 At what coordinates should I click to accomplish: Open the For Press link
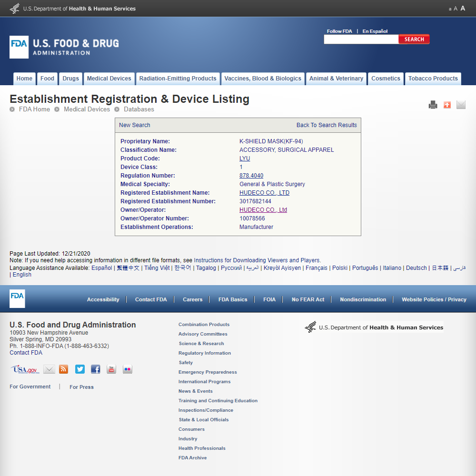coord(81,387)
